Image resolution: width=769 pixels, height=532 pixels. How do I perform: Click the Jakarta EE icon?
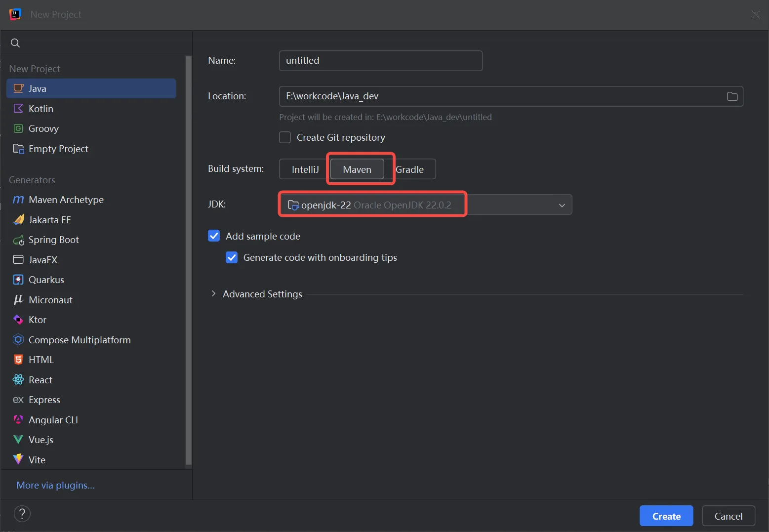coord(18,219)
